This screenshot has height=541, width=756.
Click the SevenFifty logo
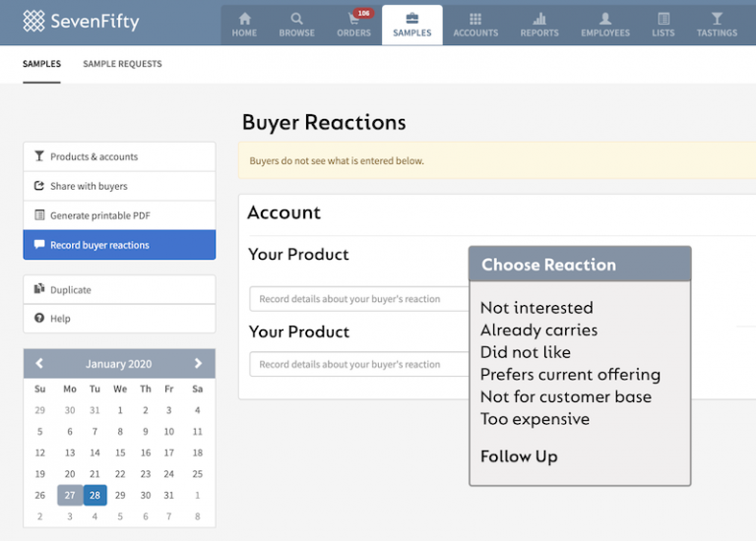(x=81, y=22)
